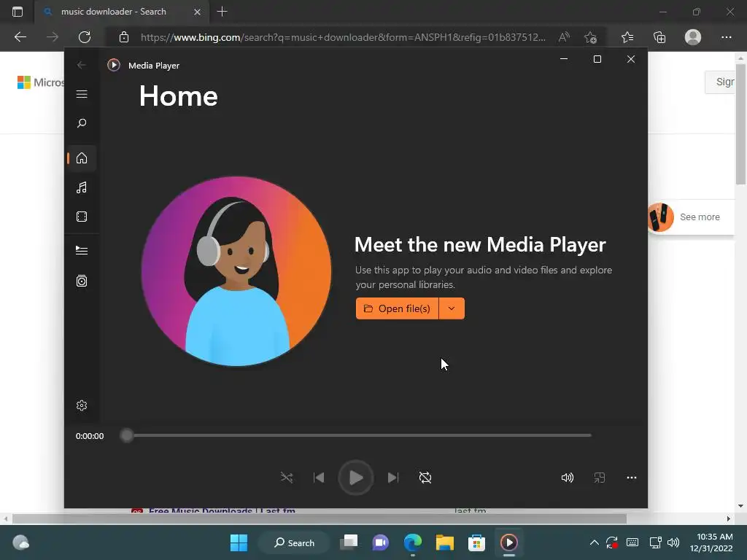Open the Windows Start menu

pos(239,542)
